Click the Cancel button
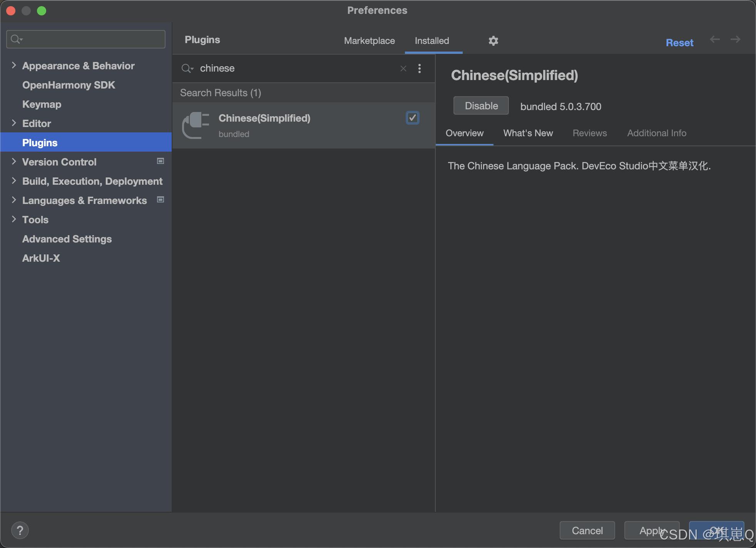Viewport: 756px width, 548px height. pyautogui.click(x=587, y=530)
